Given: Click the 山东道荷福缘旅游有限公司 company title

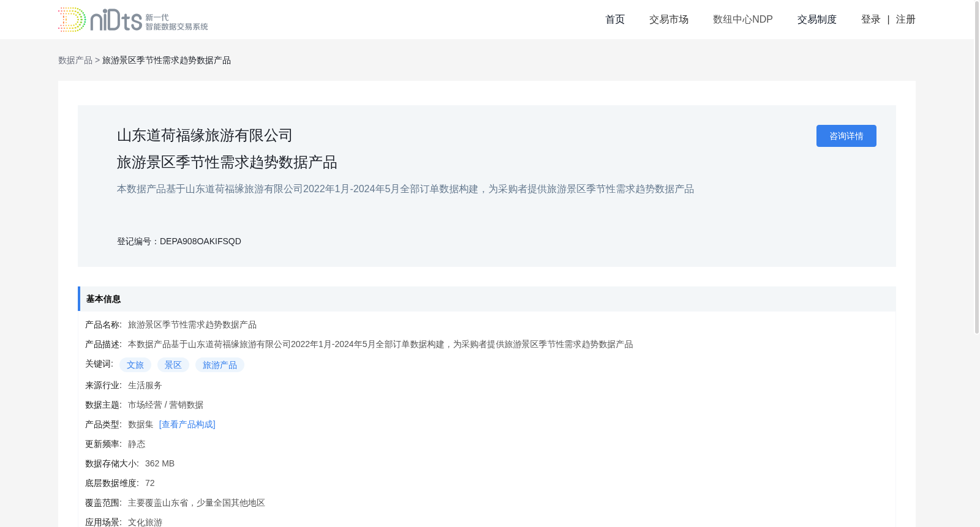Looking at the screenshot, I should [x=205, y=135].
